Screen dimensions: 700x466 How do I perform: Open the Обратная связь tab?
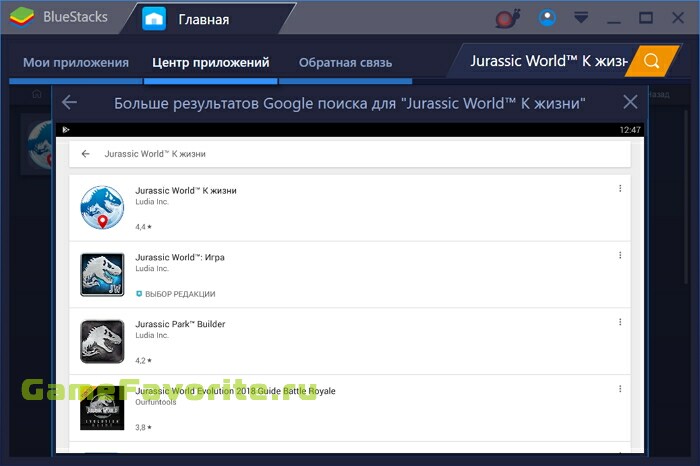pos(346,62)
